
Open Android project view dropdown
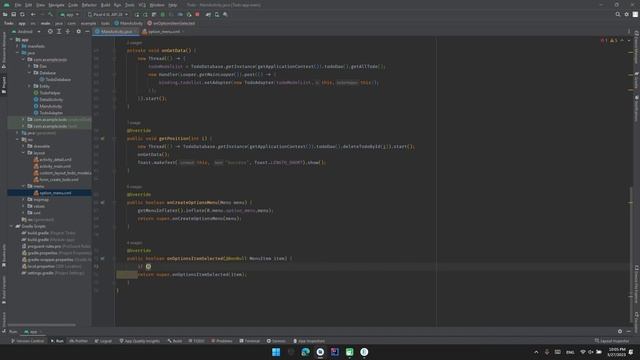pyautogui.click(x=26, y=31)
